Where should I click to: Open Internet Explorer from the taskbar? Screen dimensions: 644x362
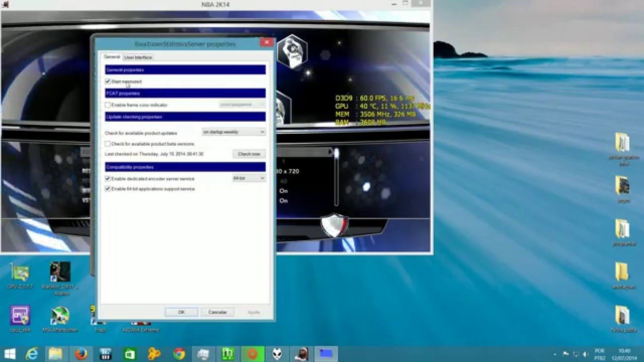32,354
